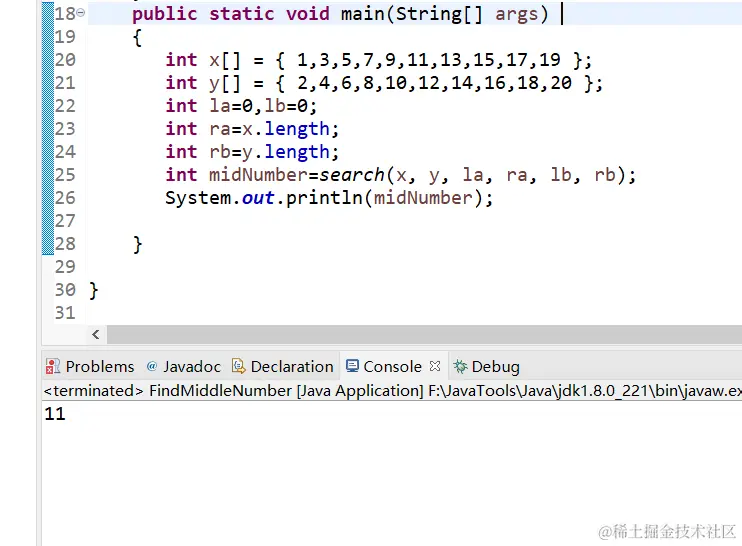Click the class closing brace on line 30
742x546 pixels.
pyautogui.click(x=94, y=291)
